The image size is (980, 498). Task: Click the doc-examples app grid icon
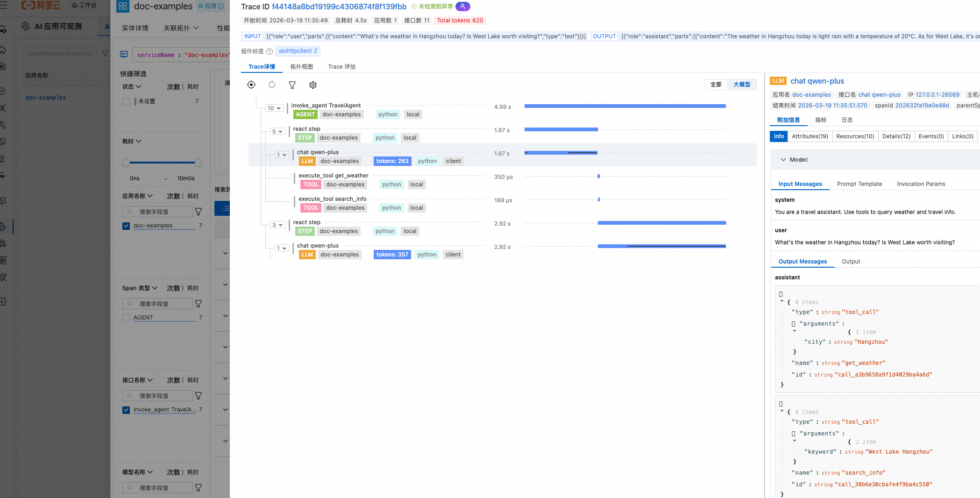point(123,6)
